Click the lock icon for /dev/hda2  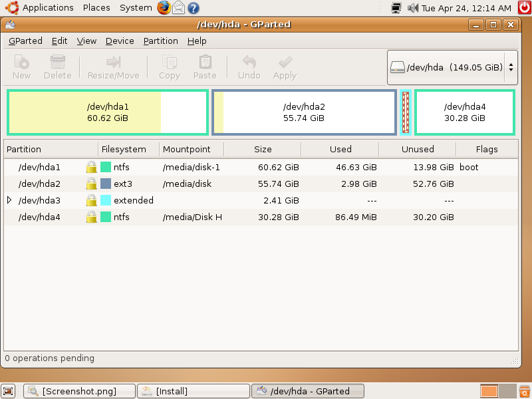[x=91, y=184]
